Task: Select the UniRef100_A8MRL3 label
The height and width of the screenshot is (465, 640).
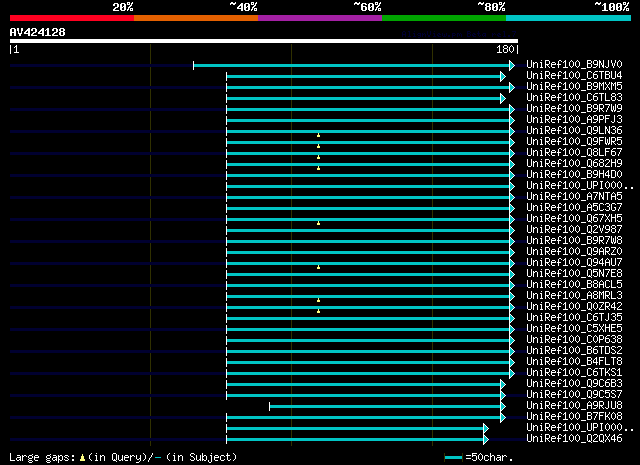Action: click(574, 296)
